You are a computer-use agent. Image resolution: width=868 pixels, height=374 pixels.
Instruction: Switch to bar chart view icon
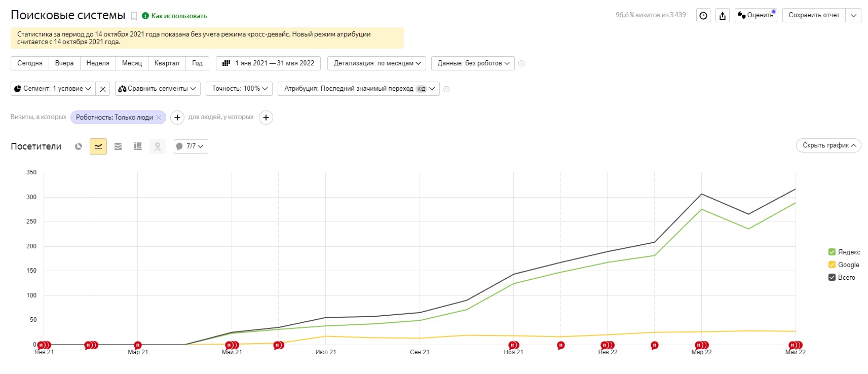[x=138, y=146]
